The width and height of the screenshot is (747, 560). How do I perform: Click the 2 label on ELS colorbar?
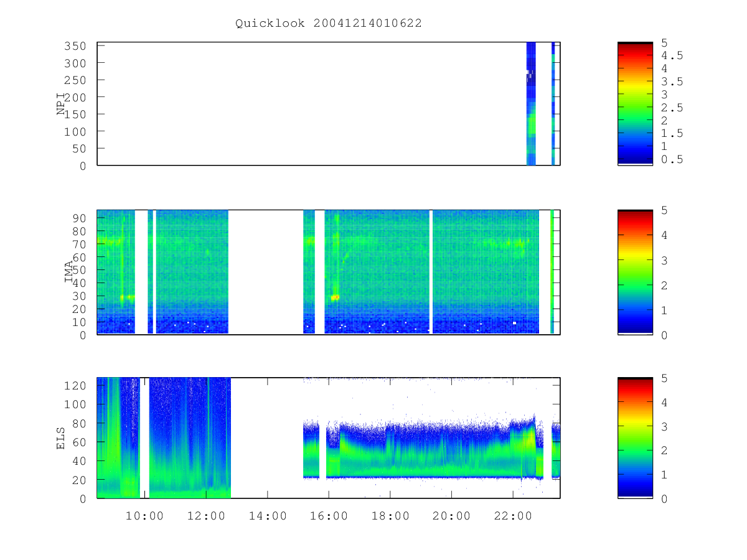[664, 450]
